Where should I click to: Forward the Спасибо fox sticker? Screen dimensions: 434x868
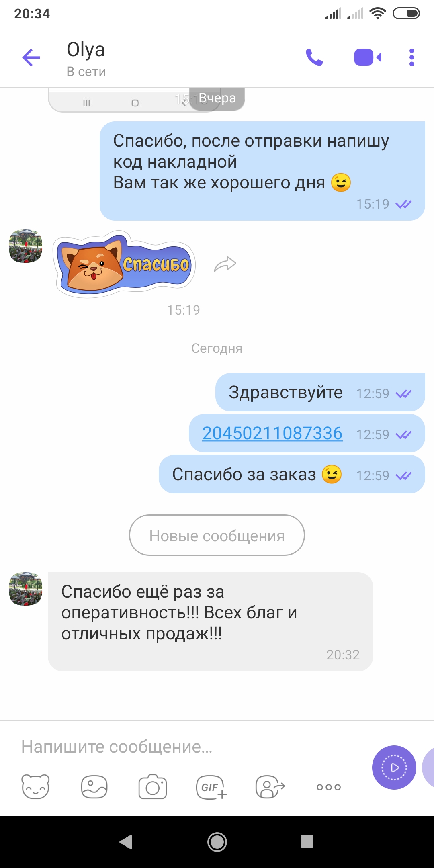[225, 264]
